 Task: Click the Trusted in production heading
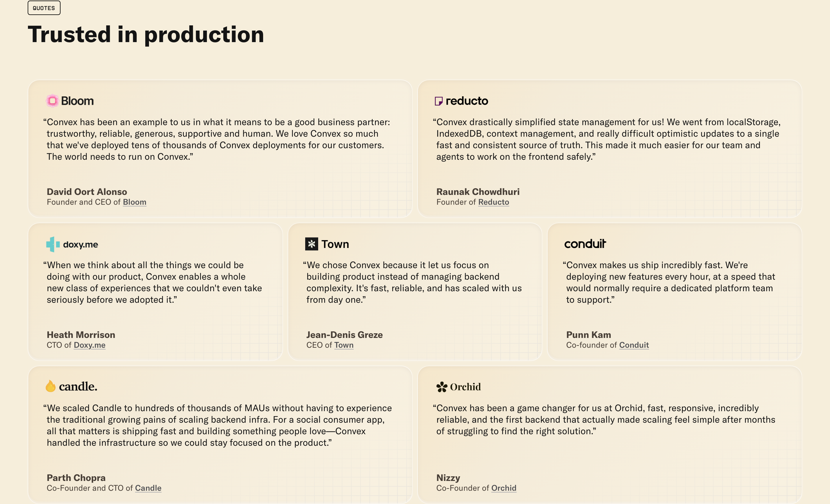tap(146, 35)
